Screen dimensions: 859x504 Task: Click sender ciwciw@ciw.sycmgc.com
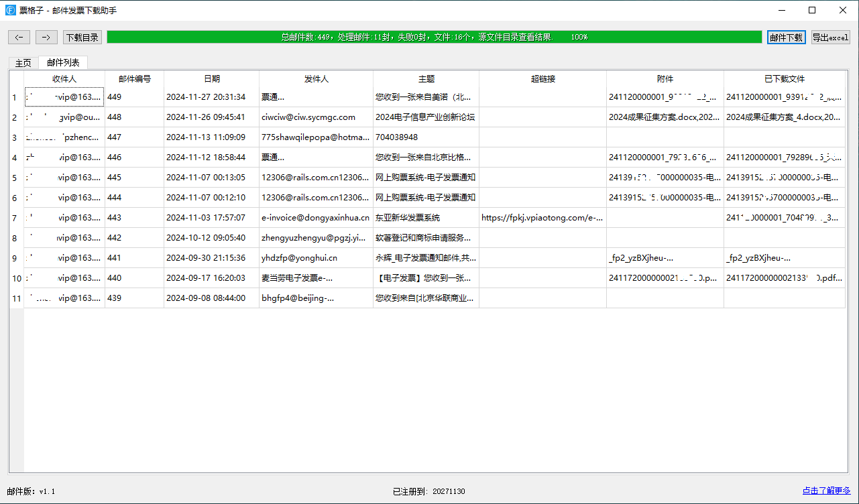(x=316, y=117)
